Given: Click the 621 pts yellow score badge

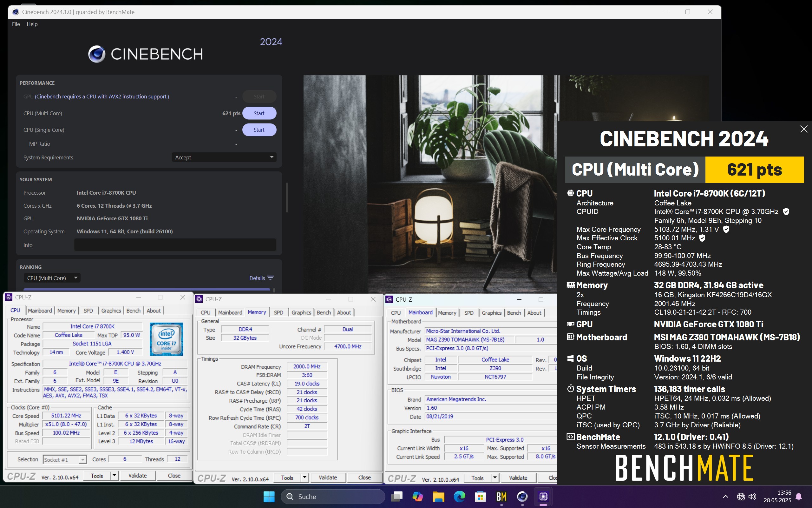Looking at the screenshot, I should 755,170.
